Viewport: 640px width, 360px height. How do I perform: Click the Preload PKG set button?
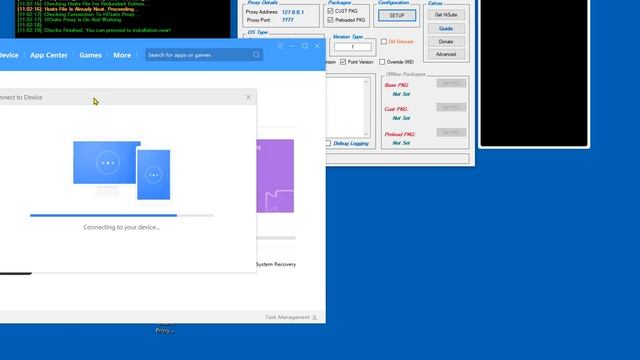click(451, 132)
